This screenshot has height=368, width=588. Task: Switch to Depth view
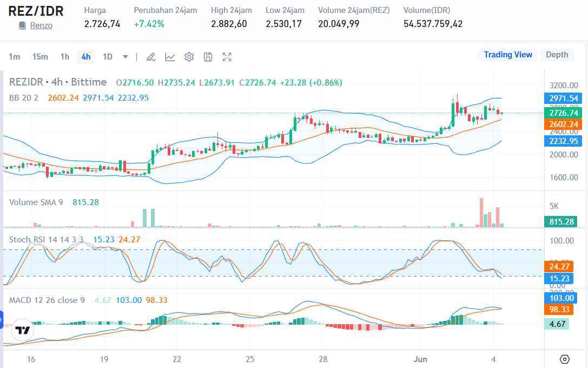click(557, 55)
